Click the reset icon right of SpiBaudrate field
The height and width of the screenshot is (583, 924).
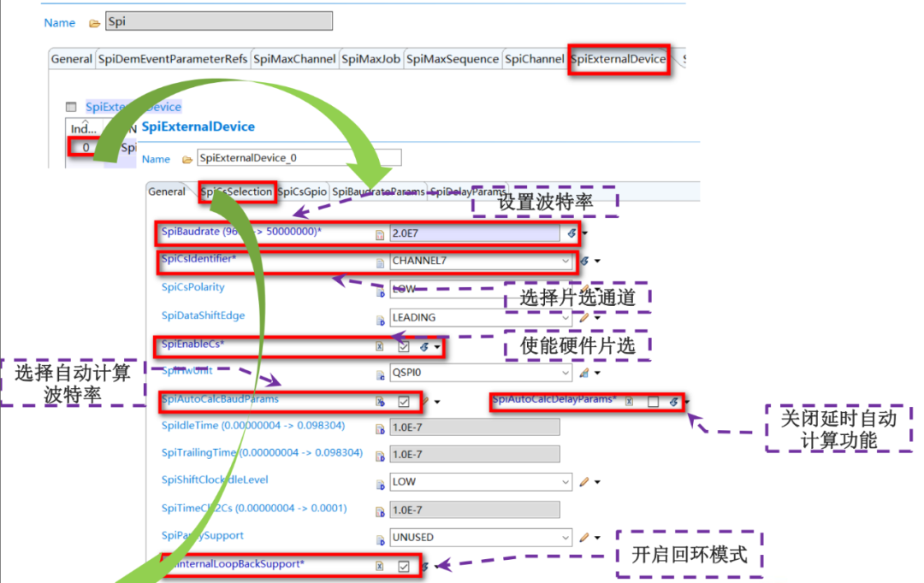[x=572, y=233]
